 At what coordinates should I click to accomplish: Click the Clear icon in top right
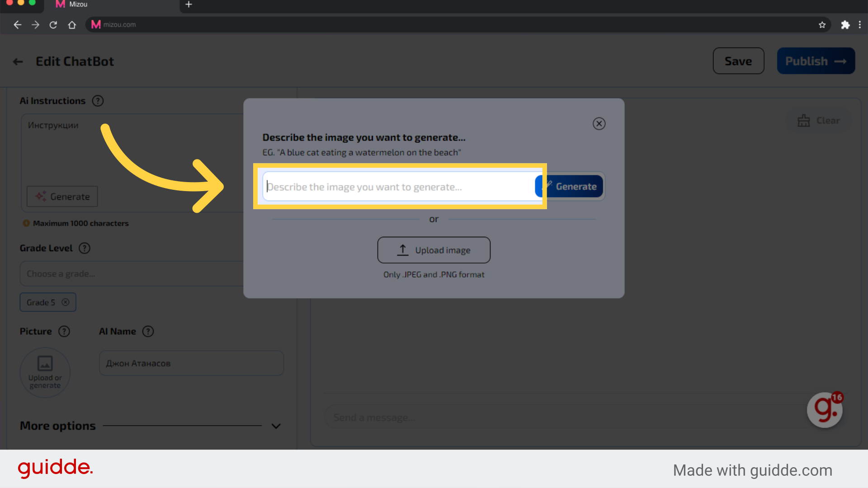[x=804, y=120]
